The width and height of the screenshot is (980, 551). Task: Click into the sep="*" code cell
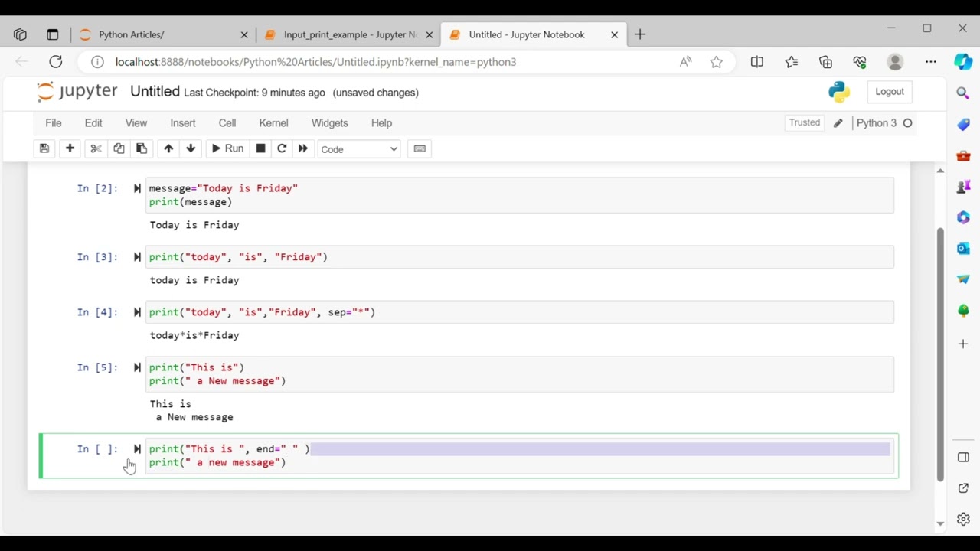click(520, 312)
